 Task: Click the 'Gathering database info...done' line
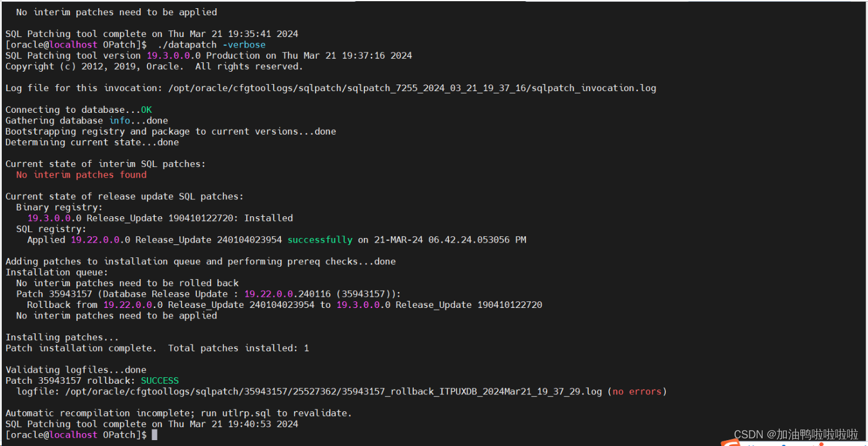click(86, 120)
